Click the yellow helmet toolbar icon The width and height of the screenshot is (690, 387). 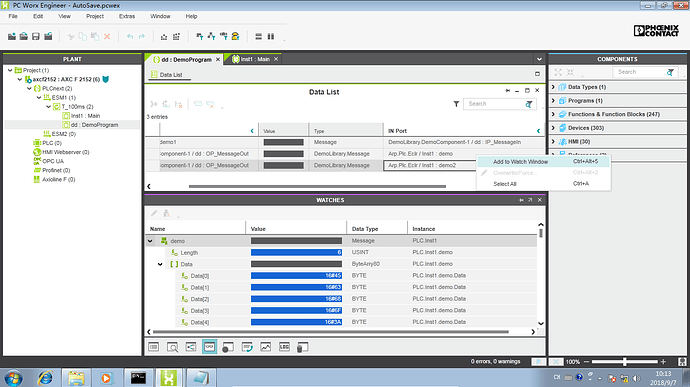pos(235,37)
